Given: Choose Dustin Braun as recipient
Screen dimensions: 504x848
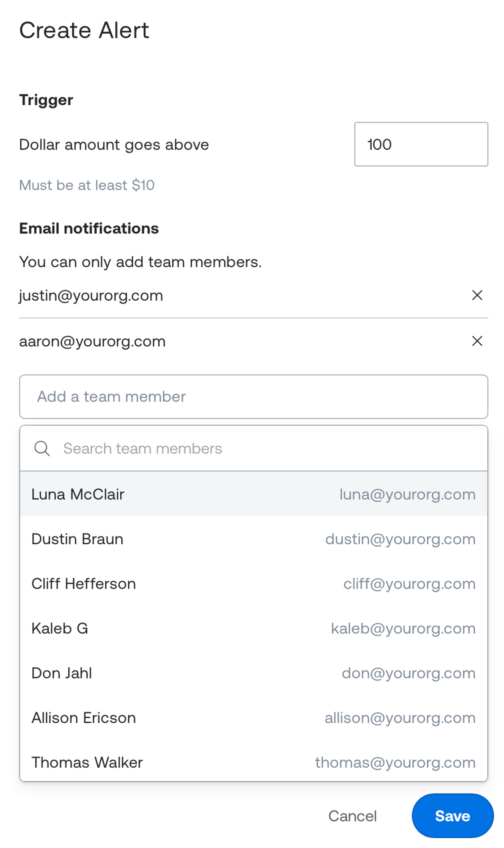Looking at the screenshot, I should pyautogui.click(x=254, y=539).
